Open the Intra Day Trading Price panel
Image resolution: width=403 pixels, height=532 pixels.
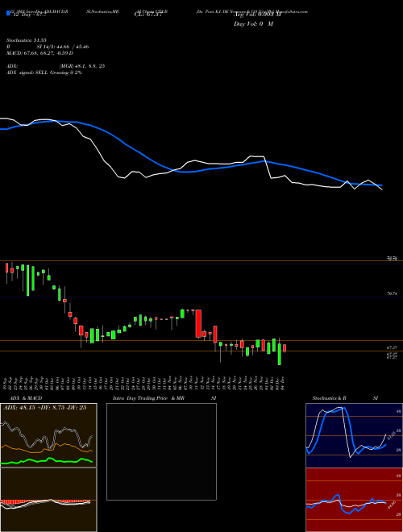161,451
